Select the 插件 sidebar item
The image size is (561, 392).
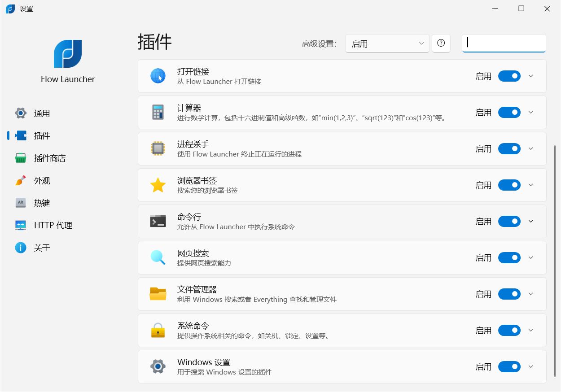67,135
